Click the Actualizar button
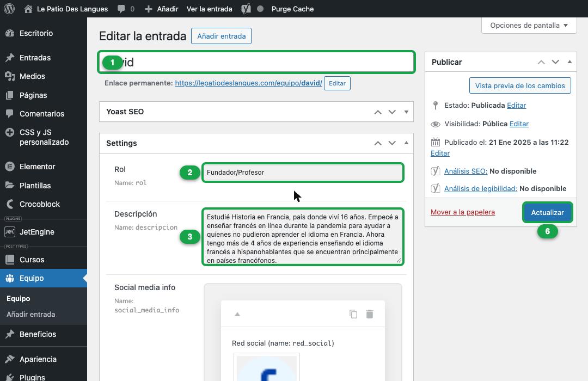This screenshot has width=588, height=381. click(x=548, y=212)
